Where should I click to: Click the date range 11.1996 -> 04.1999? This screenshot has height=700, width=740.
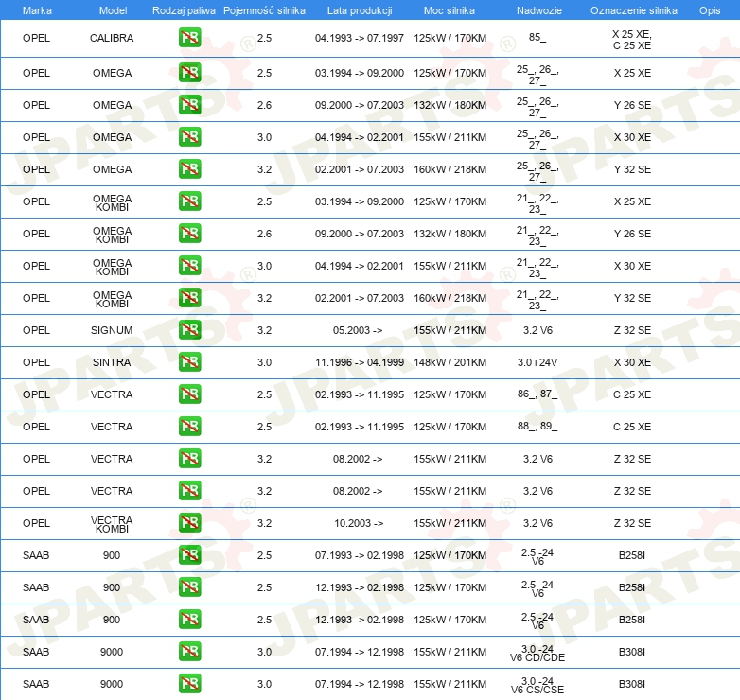coord(360,362)
